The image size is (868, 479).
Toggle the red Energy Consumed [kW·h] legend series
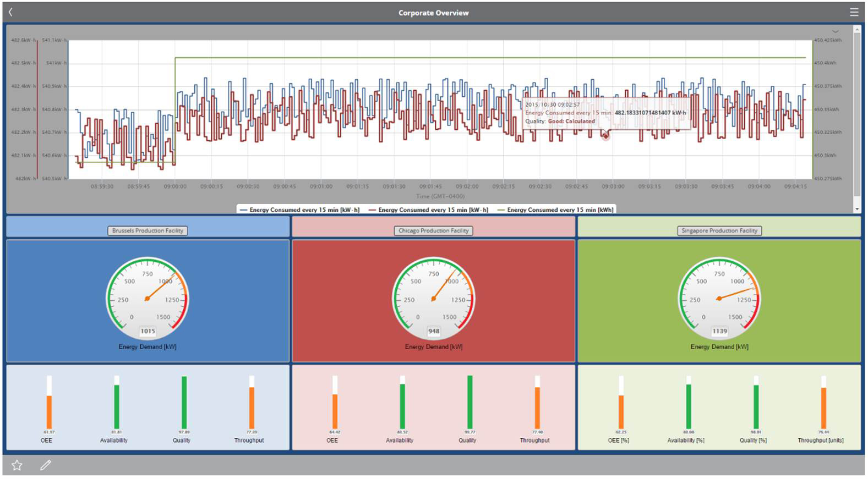coord(428,210)
